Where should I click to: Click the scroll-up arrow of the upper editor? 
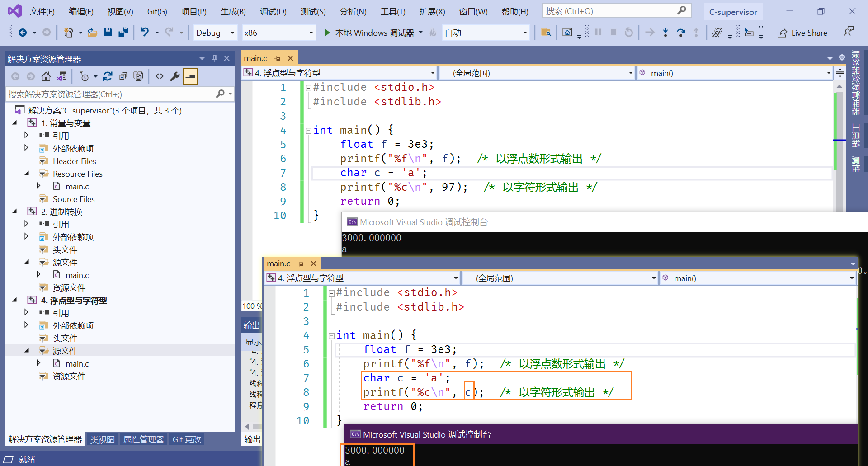click(x=839, y=86)
